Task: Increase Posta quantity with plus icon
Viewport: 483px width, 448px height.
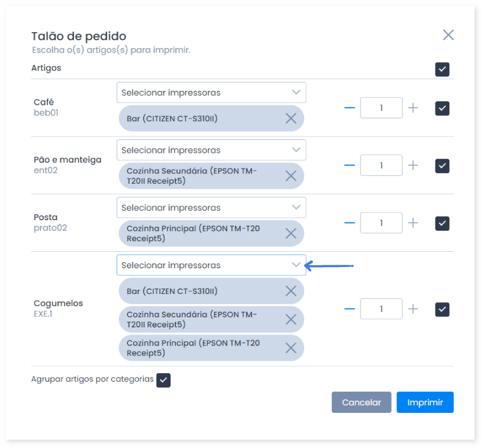Action: tap(413, 223)
